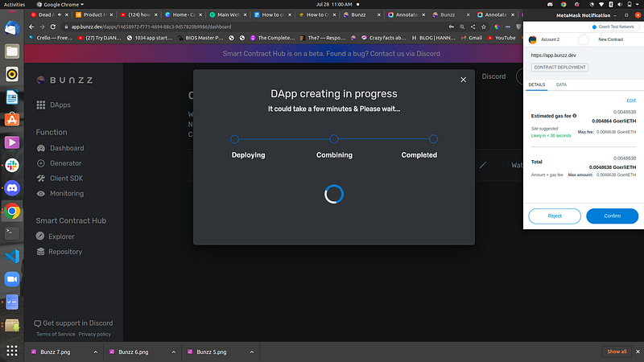Viewport: 644px width, 362px height.
Task: Click Discord link in page header
Action: (493, 76)
